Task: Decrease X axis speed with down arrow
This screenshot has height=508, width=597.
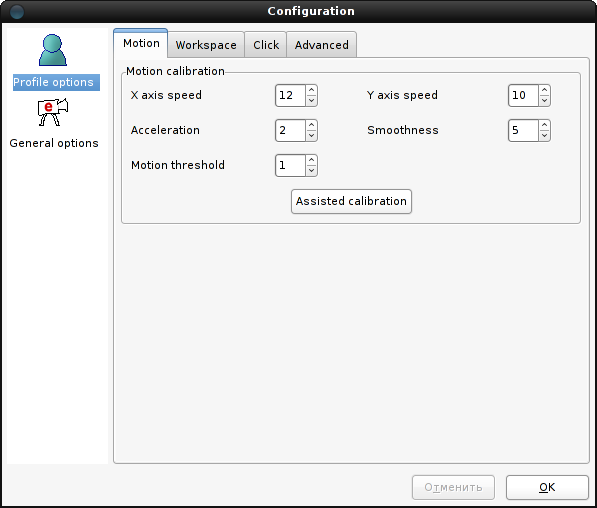Action: (x=311, y=101)
